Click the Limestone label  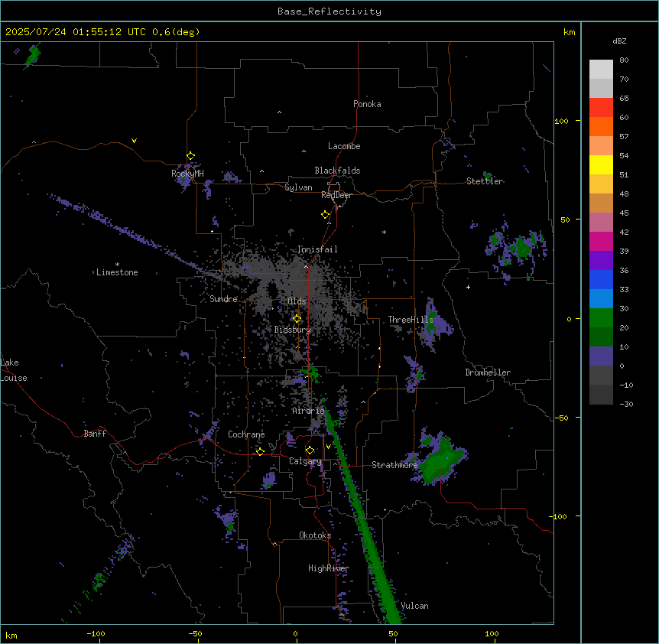117,272
